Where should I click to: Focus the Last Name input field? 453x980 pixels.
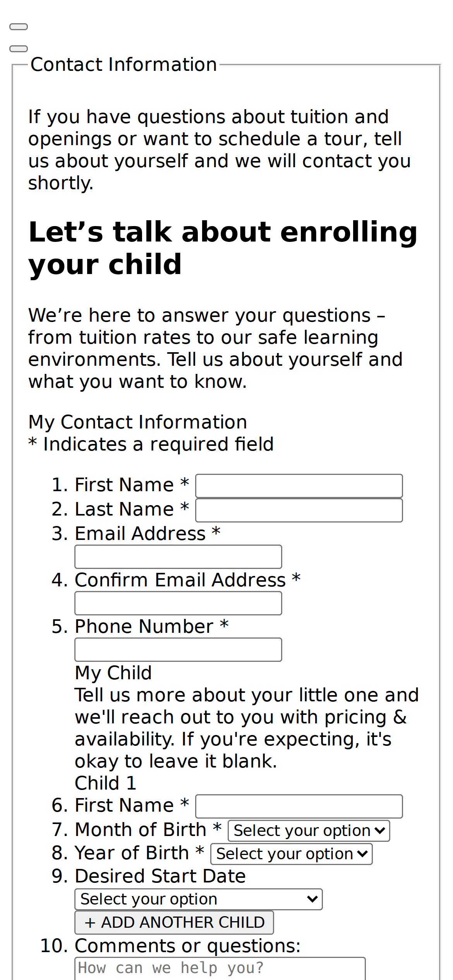tap(299, 510)
